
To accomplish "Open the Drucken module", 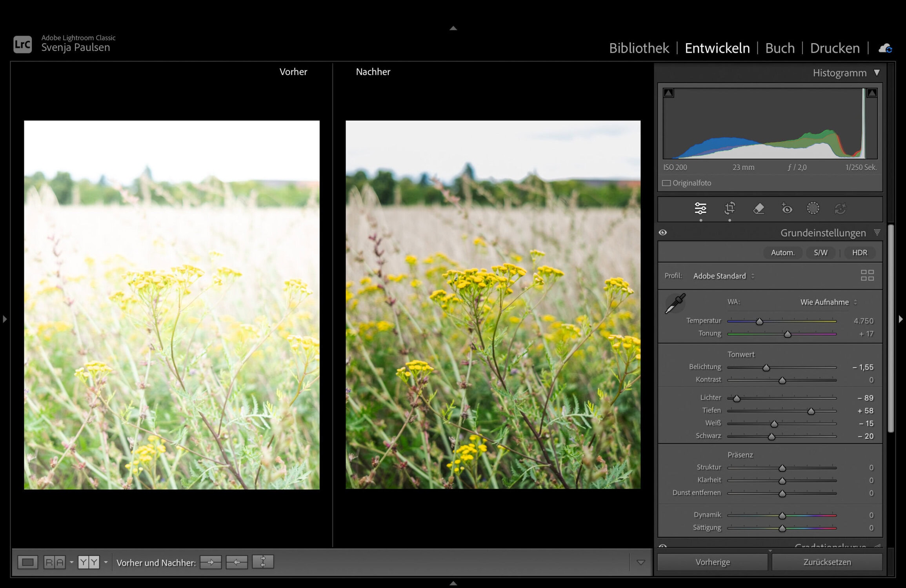I will [835, 48].
